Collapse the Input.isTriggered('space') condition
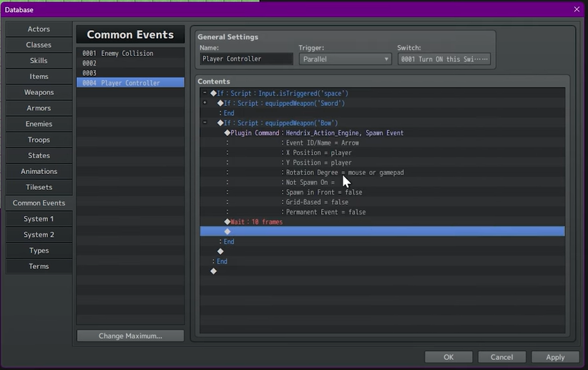 (x=205, y=93)
